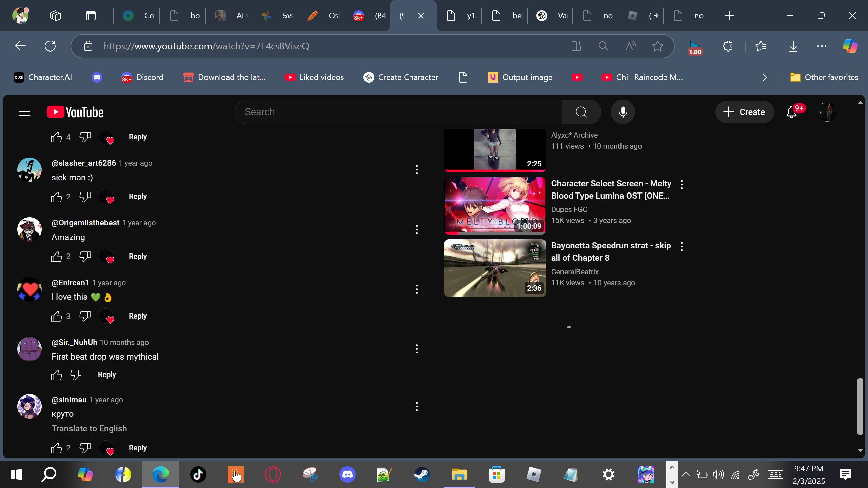Open zoom control in address bar
Screen dimensions: 868x488
pyautogui.click(x=603, y=46)
